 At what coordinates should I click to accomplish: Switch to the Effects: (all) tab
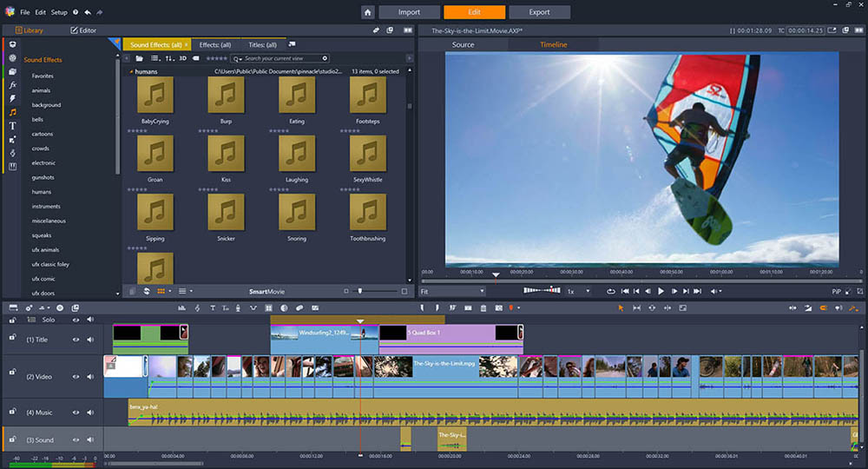(214, 44)
